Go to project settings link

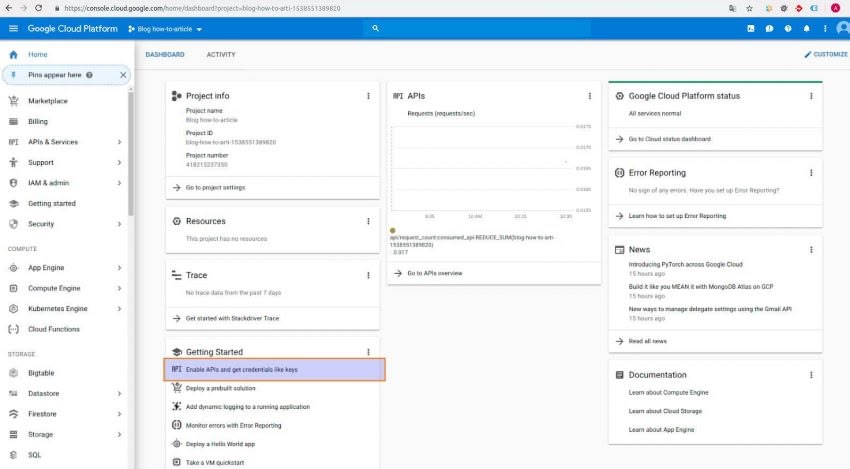click(215, 188)
